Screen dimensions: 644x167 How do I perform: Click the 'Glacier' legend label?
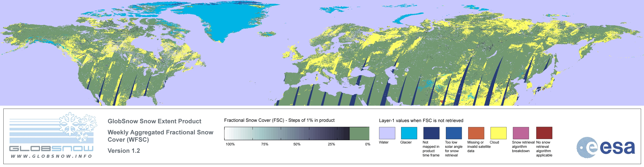click(x=406, y=142)
